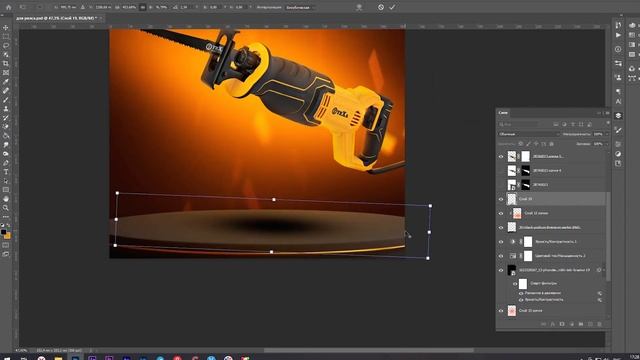Hide the smart object layer with filters
Image resolution: width=640 pixels, height=360 pixels.
click(501, 270)
